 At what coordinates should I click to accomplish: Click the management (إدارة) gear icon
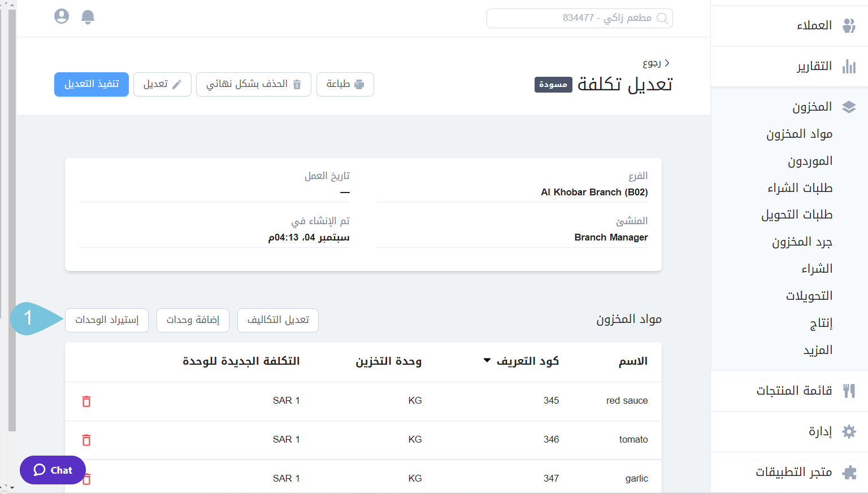849,431
